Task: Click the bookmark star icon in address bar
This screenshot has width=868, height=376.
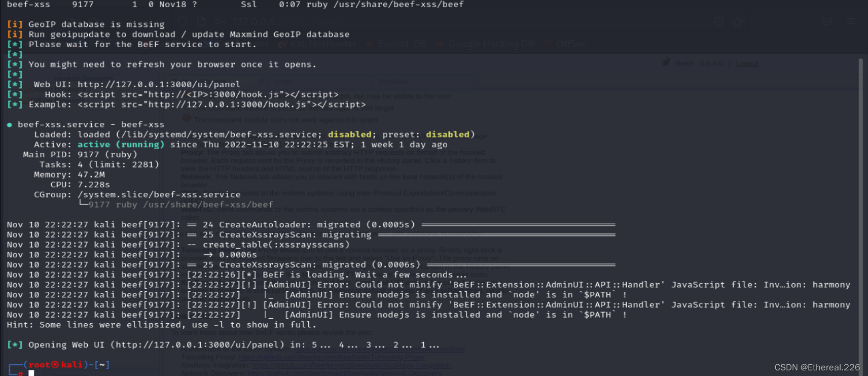Action: pyautogui.click(x=738, y=22)
